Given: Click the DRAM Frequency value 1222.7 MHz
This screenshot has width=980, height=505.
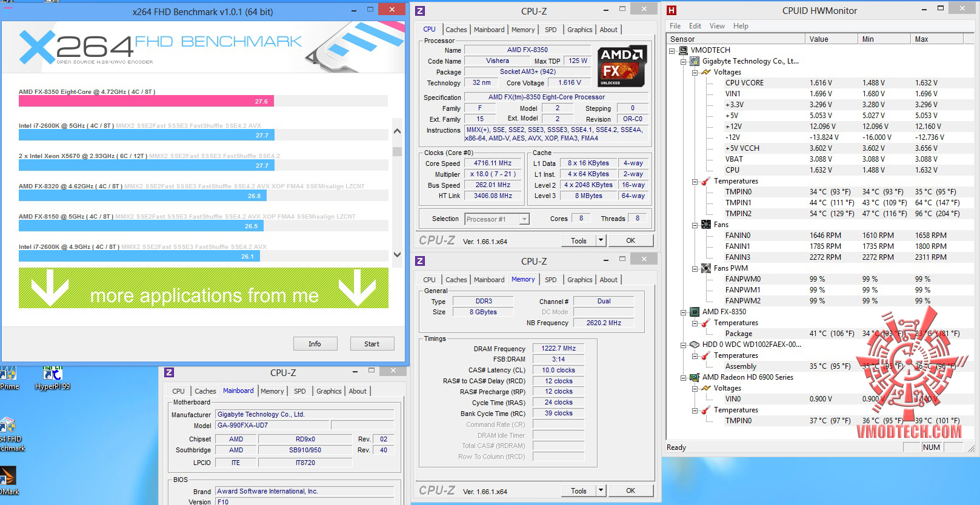Looking at the screenshot, I should click(559, 349).
